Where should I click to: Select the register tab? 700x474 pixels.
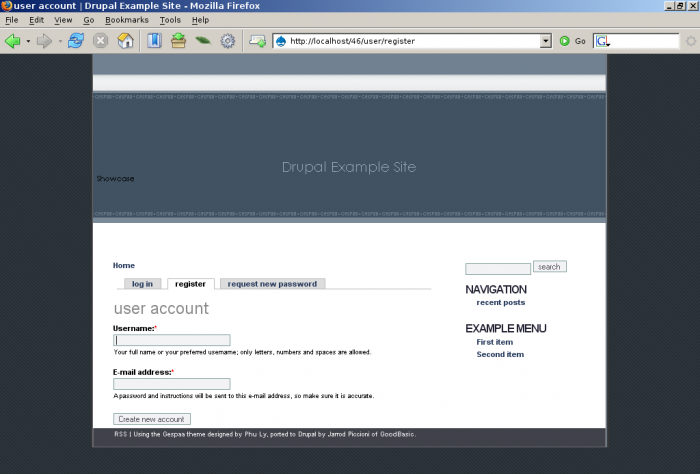[x=191, y=284]
